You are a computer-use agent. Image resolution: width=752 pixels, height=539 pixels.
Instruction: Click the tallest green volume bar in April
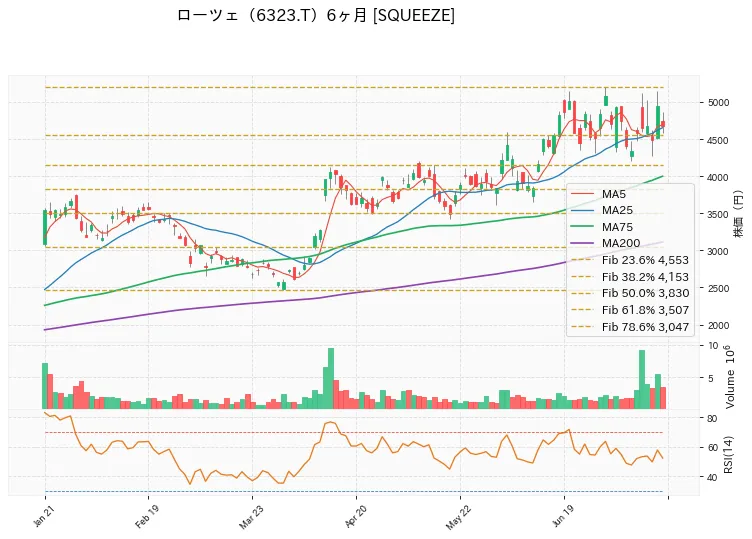331,378
